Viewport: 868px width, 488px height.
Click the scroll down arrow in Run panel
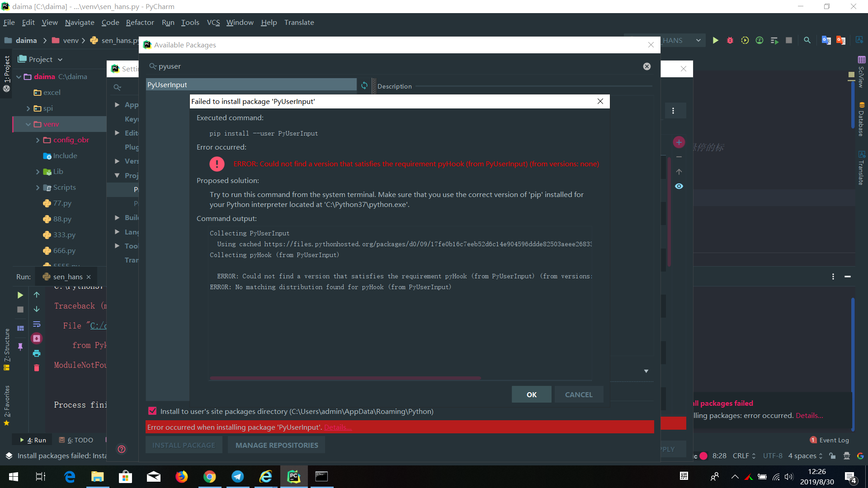37,309
